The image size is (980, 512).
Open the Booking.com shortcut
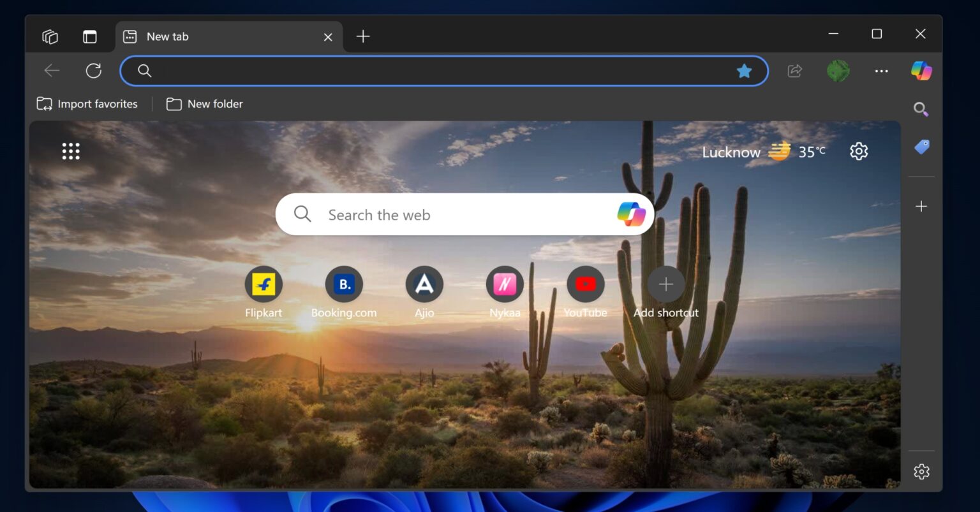pyautogui.click(x=344, y=284)
